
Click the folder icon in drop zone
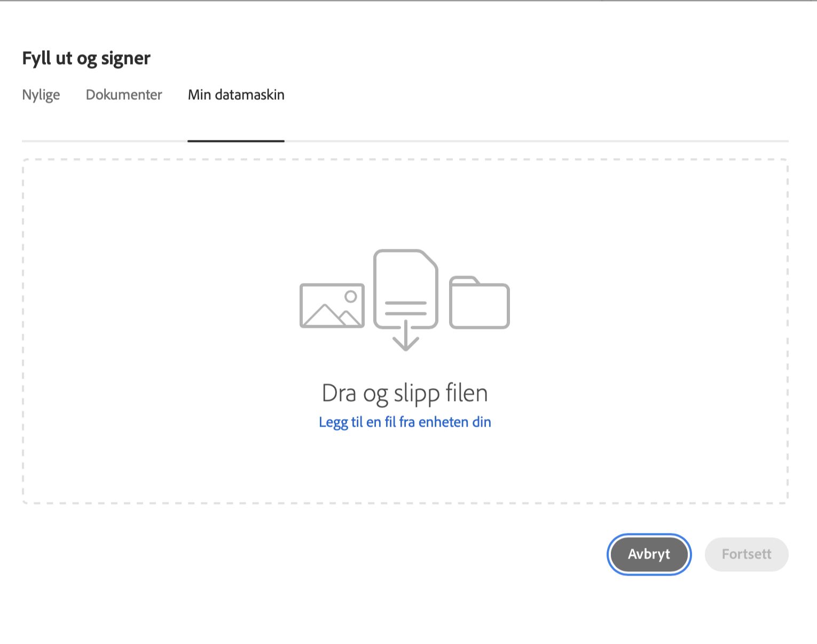(x=480, y=302)
